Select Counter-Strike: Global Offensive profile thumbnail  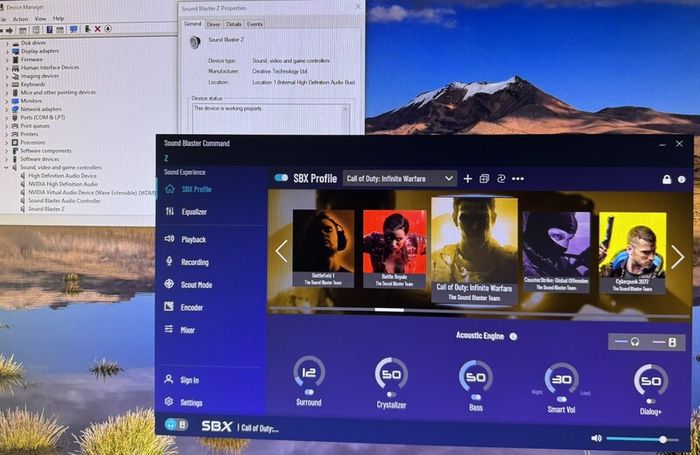point(556,252)
